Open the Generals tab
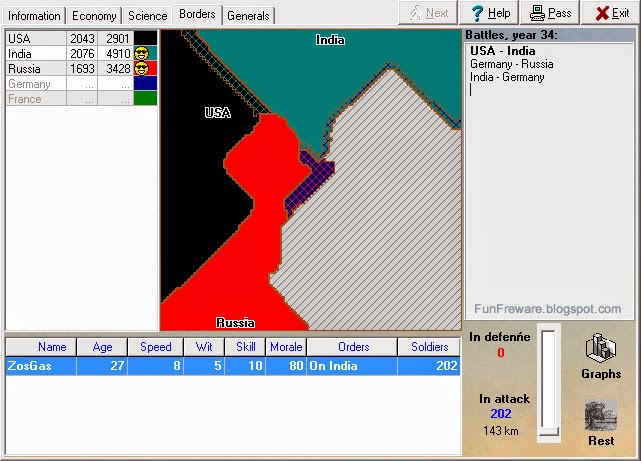This screenshot has width=641, height=461. [x=248, y=16]
